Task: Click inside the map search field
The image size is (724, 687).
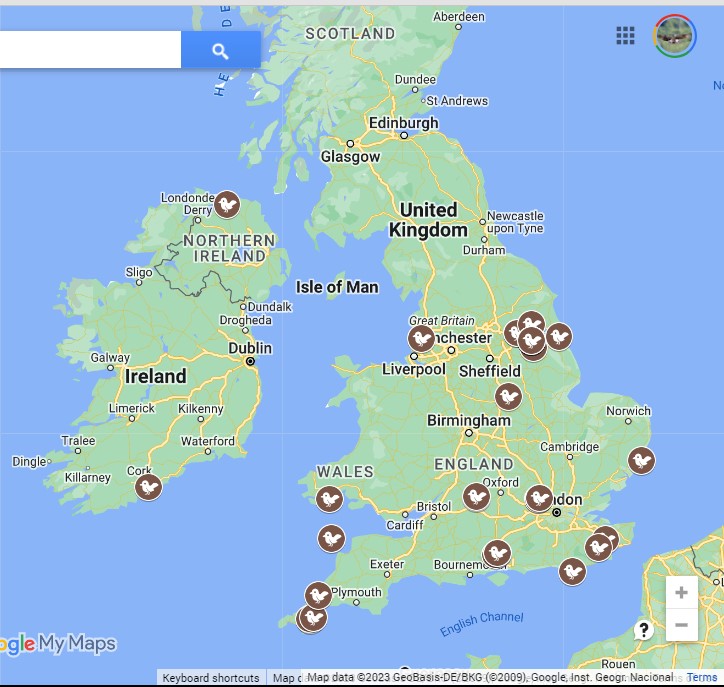Action: (90, 50)
